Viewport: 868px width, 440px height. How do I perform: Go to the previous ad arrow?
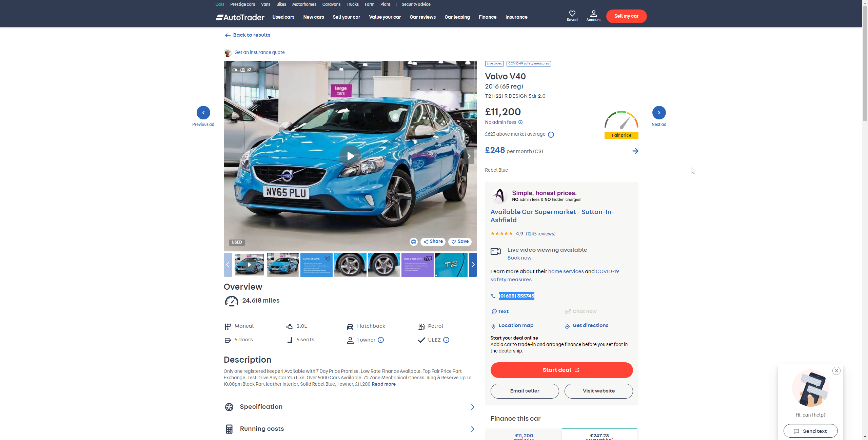pyautogui.click(x=203, y=113)
